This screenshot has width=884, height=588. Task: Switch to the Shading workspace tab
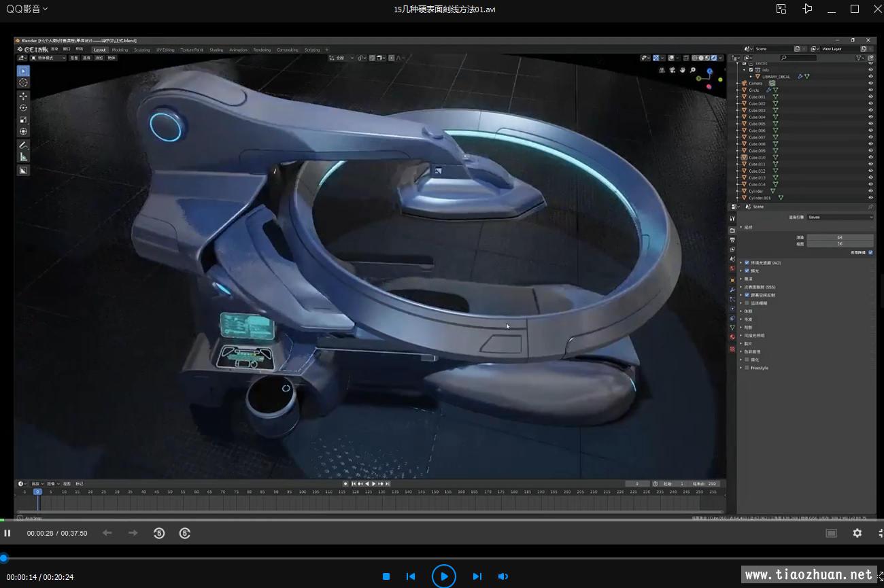216,50
